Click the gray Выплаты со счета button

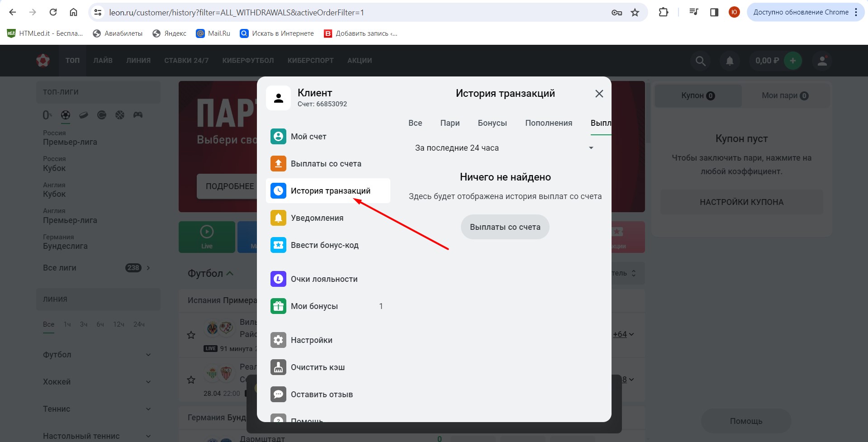coord(505,227)
